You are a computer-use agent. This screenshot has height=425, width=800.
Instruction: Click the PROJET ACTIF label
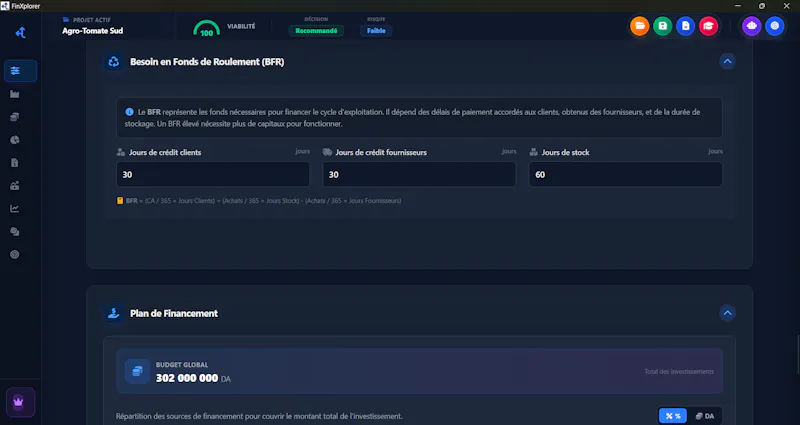pos(92,20)
